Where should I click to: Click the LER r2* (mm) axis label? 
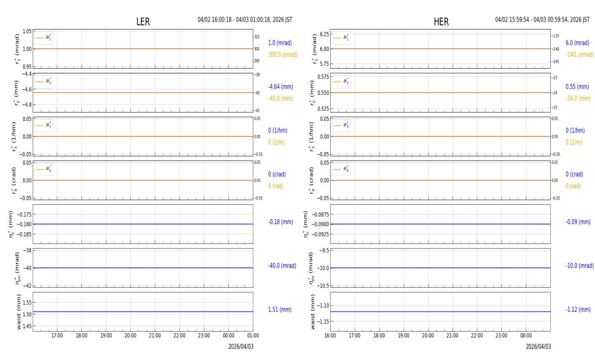pos(16,93)
